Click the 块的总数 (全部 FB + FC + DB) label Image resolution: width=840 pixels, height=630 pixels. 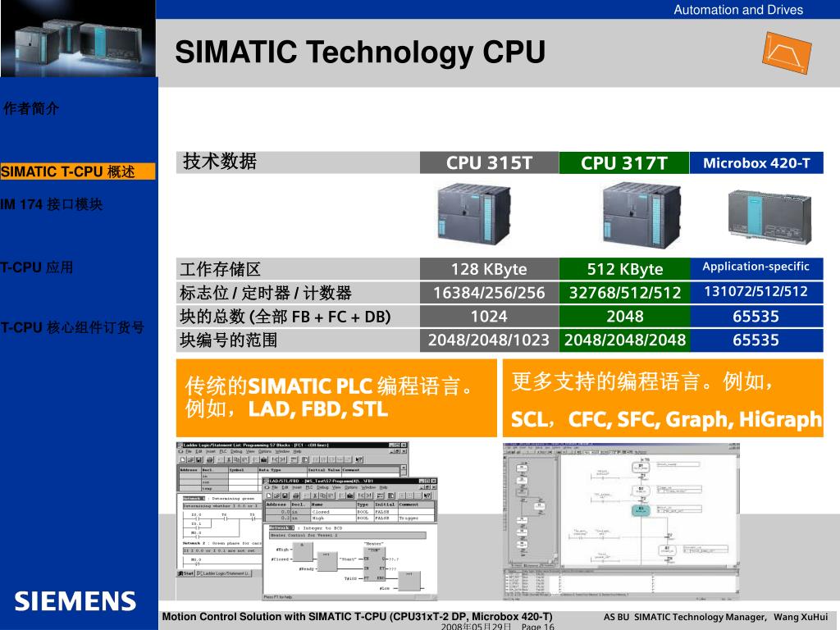[285, 317]
